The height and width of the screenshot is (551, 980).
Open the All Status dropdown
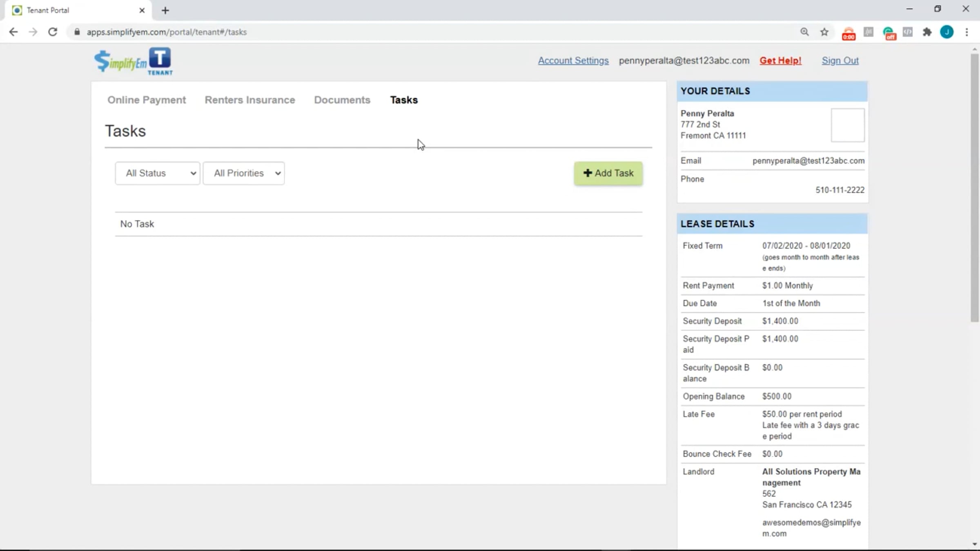pos(158,173)
